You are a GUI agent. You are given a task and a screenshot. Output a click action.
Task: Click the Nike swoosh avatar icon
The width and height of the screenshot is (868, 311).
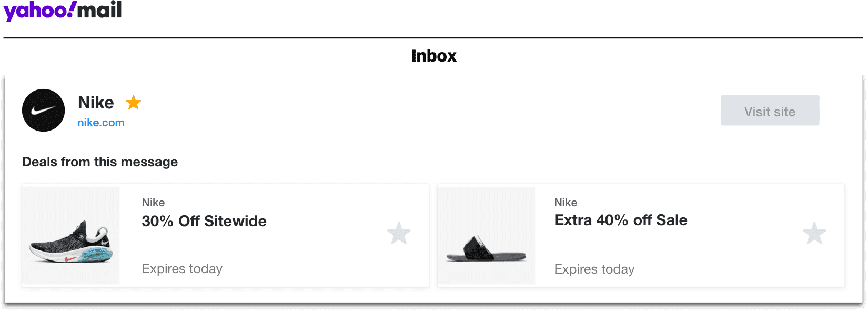[43, 110]
